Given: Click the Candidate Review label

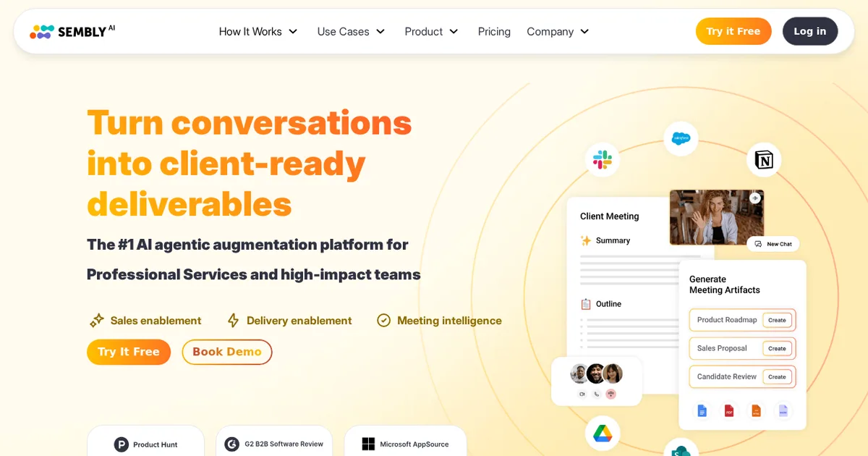Looking at the screenshot, I should [x=726, y=376].
